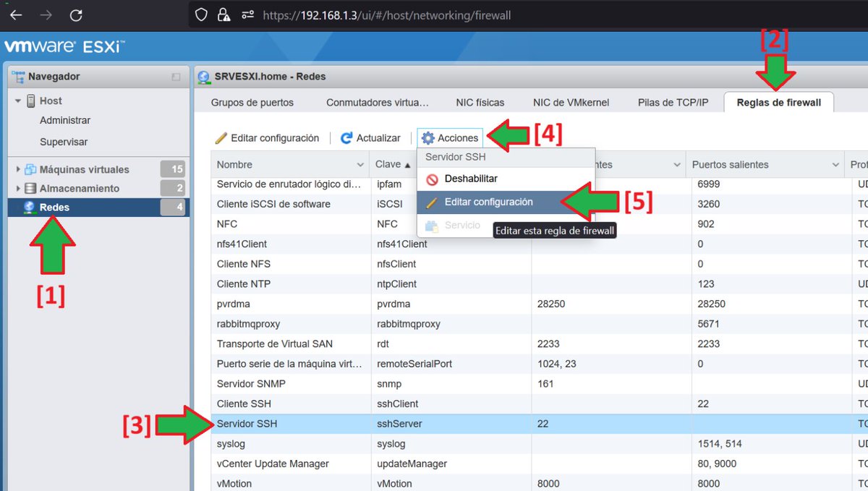Open the Pilas de TCP/IP tab
868x491 pixels.
tap(673, 103)
